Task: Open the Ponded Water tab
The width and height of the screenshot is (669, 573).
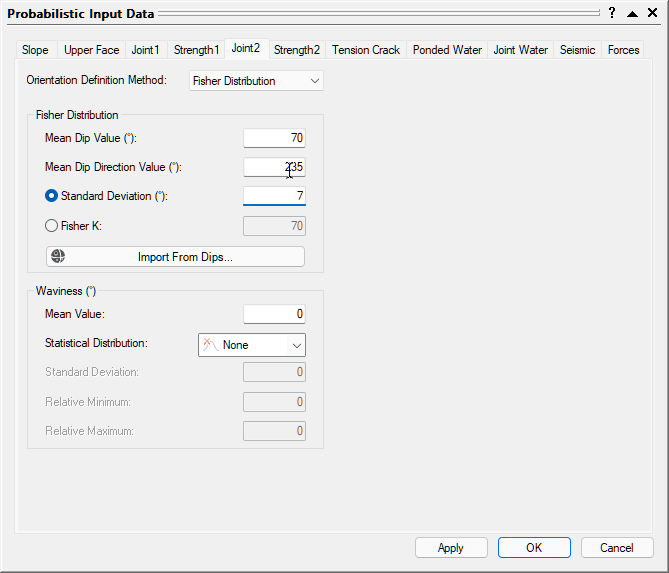Action: click(447, 50)
